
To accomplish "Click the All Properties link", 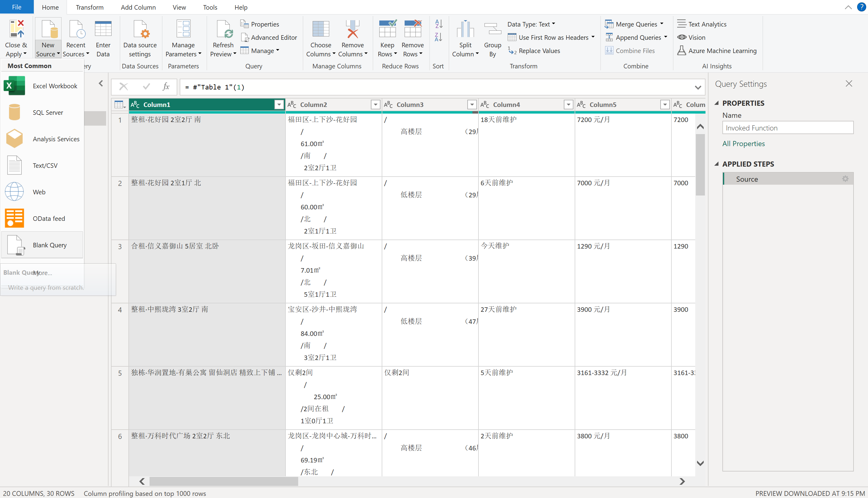I will 743,144.
